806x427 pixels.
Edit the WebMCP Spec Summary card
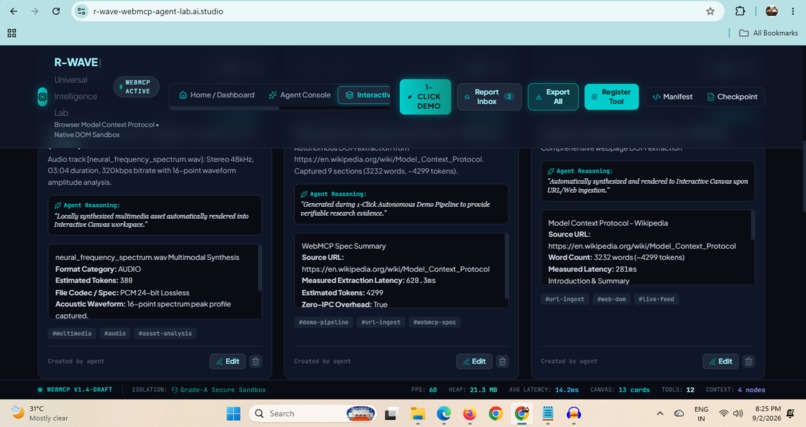[474, 361]
